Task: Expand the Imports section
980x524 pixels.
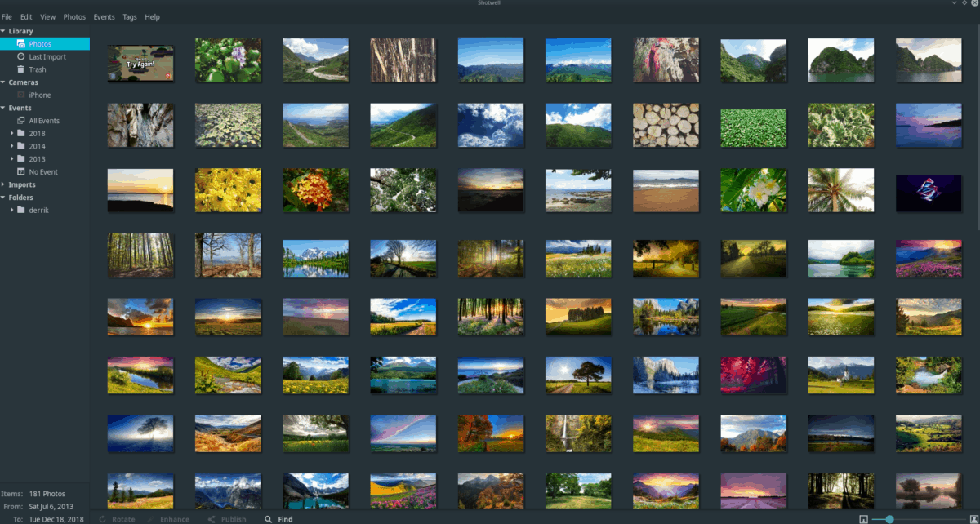Action: [x=3, y=184]
